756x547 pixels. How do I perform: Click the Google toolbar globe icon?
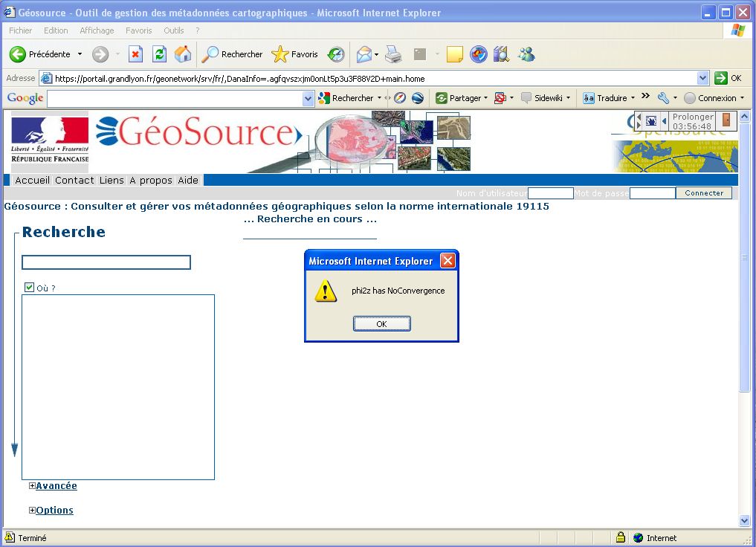pos(418,98)
